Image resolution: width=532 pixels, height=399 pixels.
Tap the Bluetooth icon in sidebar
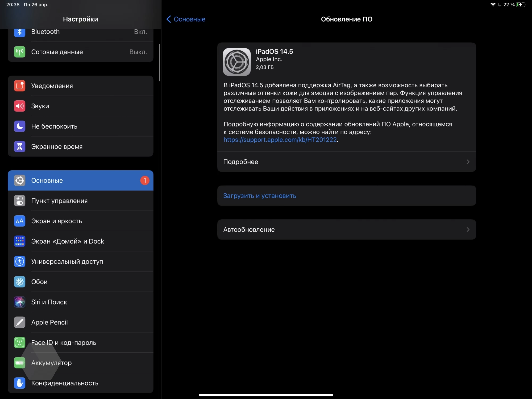point(19,32)
